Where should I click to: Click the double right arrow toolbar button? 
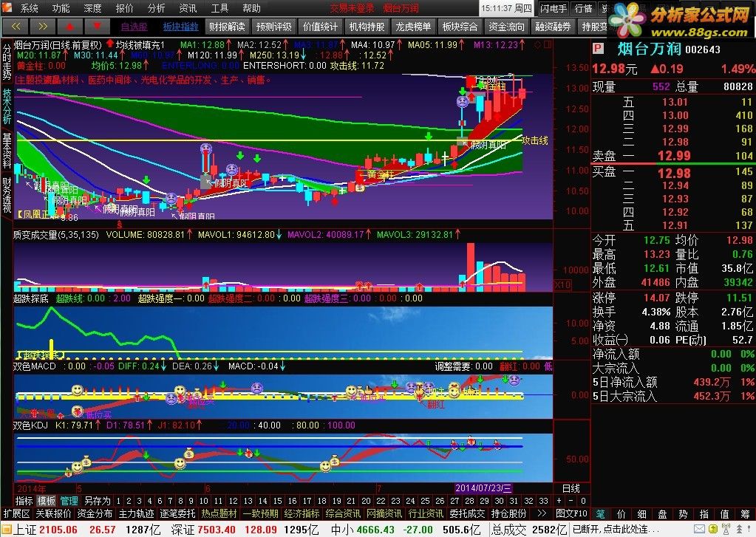point(42,26)
